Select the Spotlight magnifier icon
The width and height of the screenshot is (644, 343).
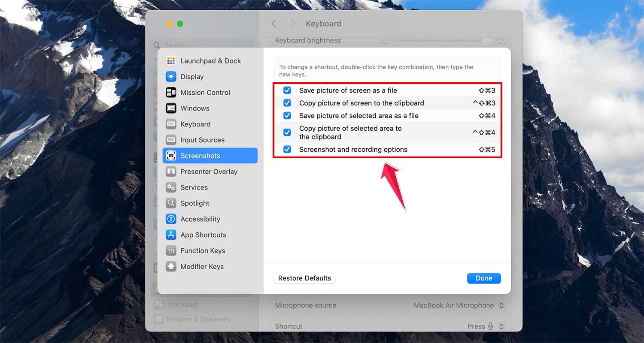171,203
